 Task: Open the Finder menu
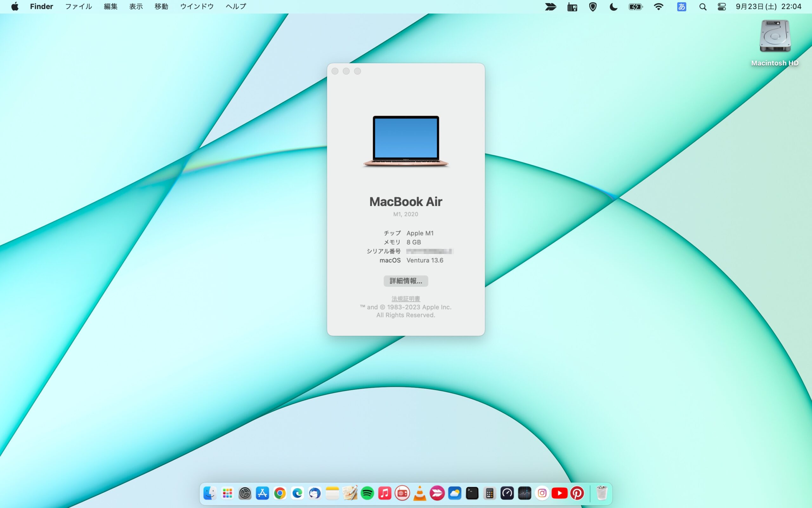42,6
